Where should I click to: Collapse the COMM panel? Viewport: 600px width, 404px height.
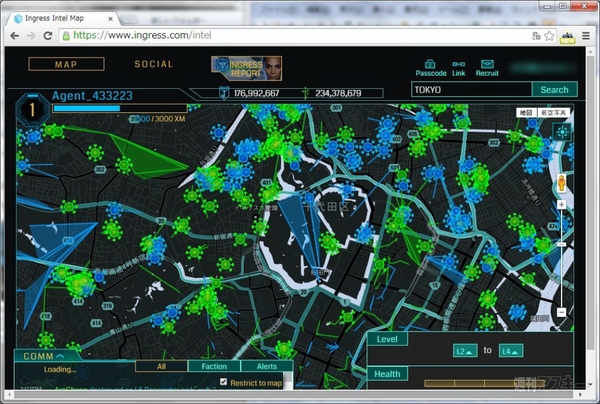(60, 356)
